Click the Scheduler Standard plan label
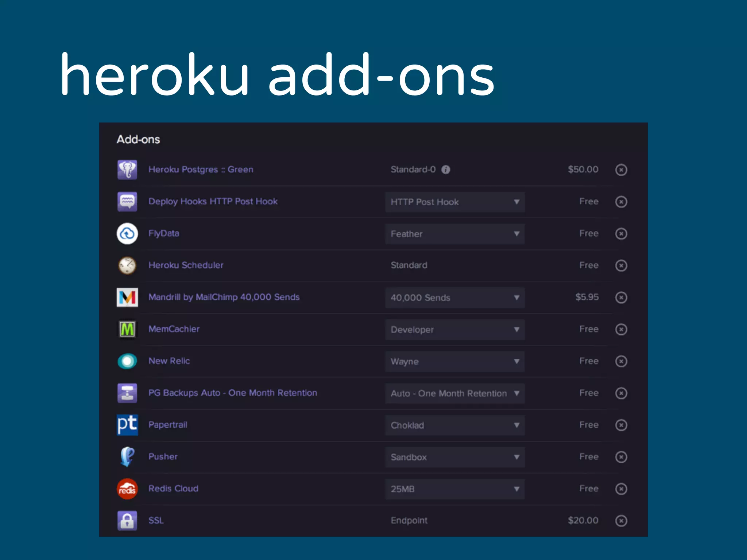 point(409,265)
